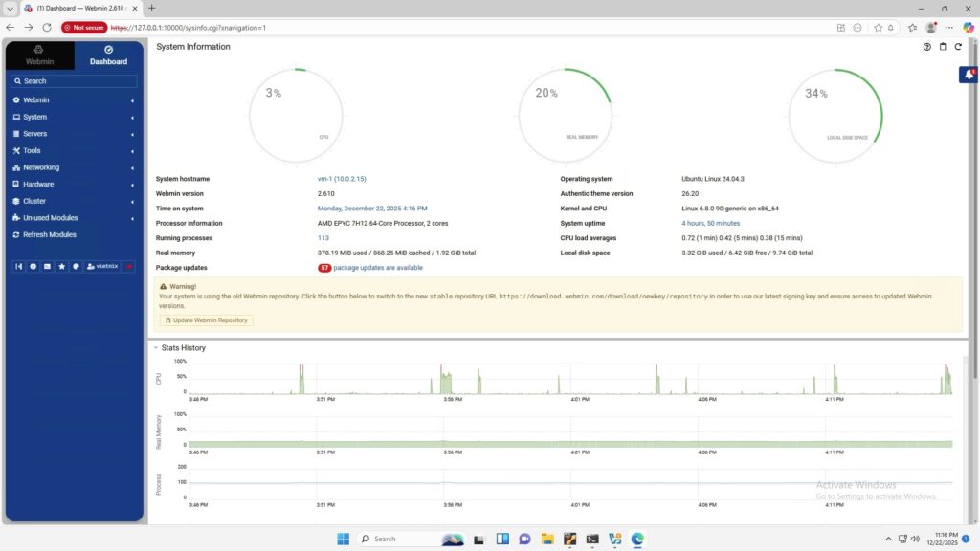Expand the Hardware menu category
The width and height of the screenshot is (980, 551).
74,185
